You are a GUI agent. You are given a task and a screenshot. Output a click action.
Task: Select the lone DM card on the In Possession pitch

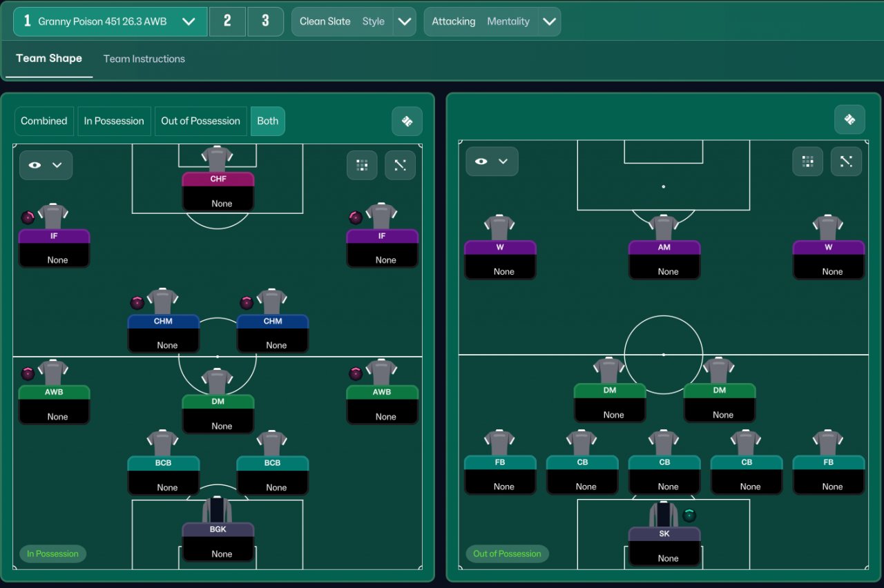tap(218, 413)
